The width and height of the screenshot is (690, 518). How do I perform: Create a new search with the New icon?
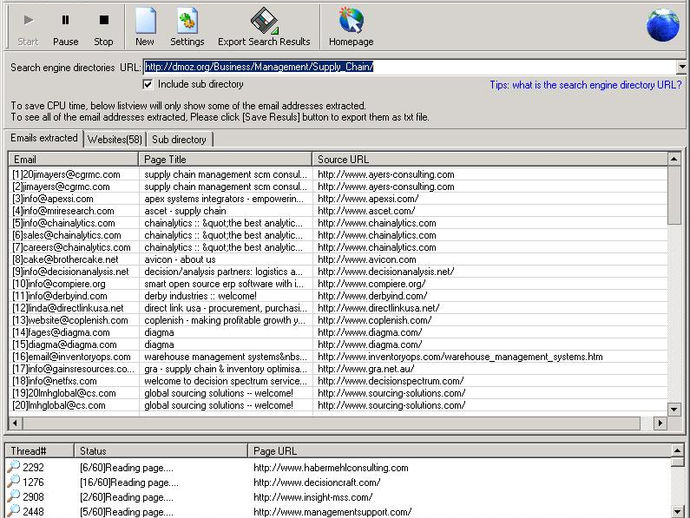[145, 27]
